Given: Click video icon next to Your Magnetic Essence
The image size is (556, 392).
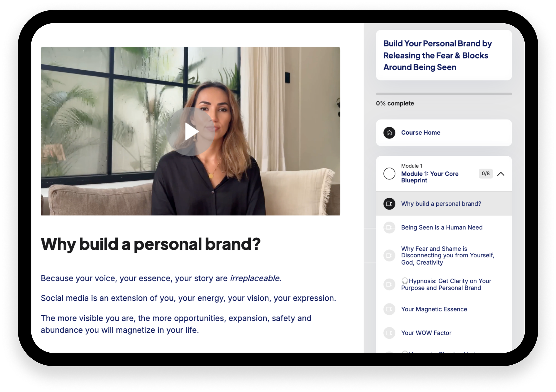Looking at the screenshot, I should (389, 309).
